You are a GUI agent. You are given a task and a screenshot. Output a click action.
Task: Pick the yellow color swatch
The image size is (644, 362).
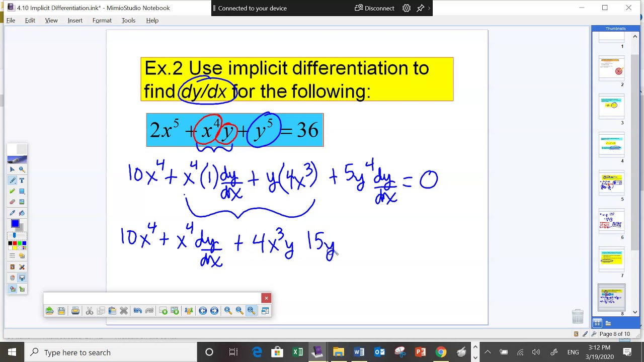tap(15, 248)
